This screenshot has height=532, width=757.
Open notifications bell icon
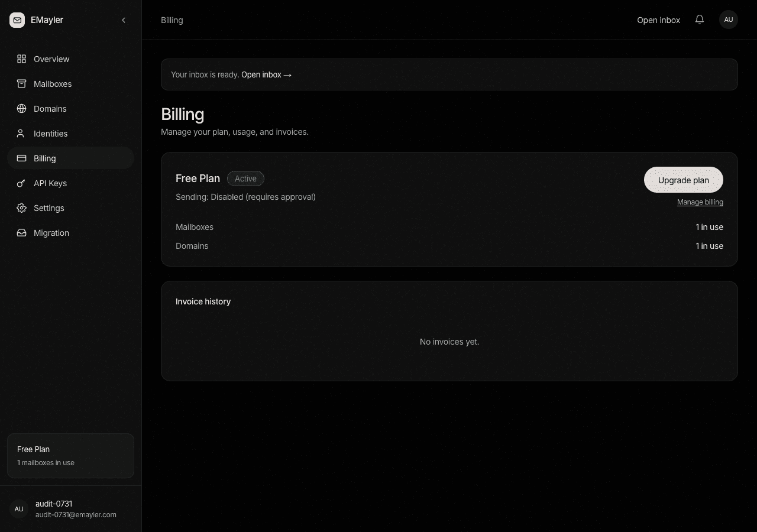click(700, 20)
